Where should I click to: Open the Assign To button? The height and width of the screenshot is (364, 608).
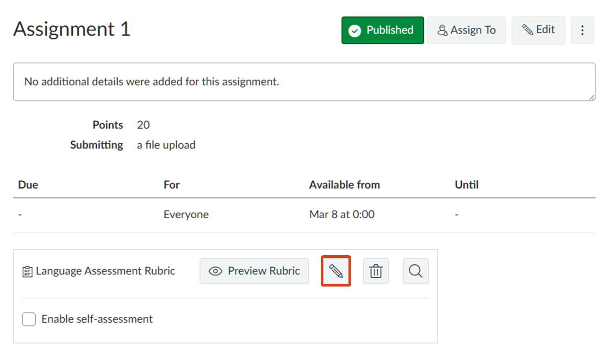click(x=466, y=30)
